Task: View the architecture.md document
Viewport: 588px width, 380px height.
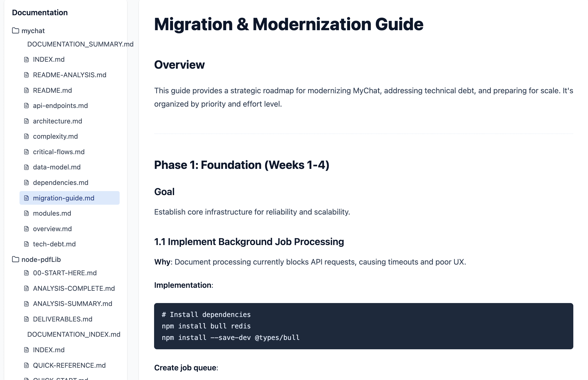Action: [x=69, y=121]
